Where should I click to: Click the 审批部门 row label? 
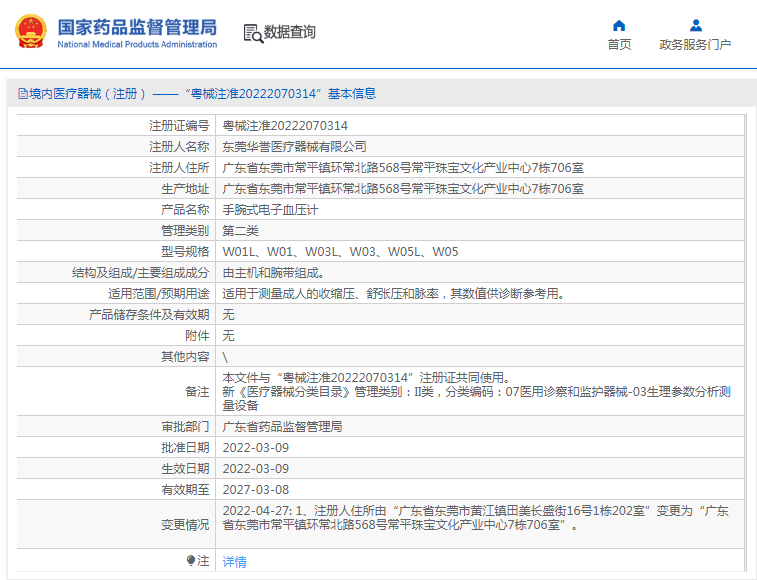(185, 426)
